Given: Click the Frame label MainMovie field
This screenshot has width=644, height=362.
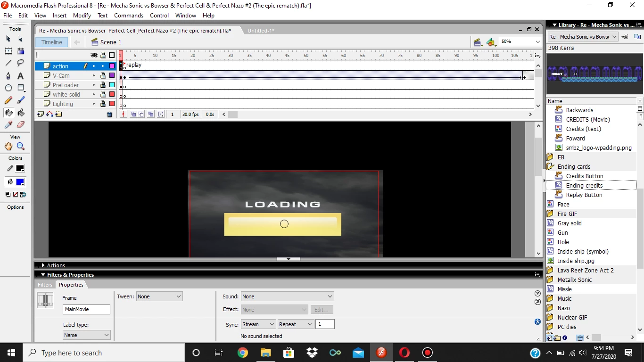Looking at the screenshot, I should tap(86, 309).
